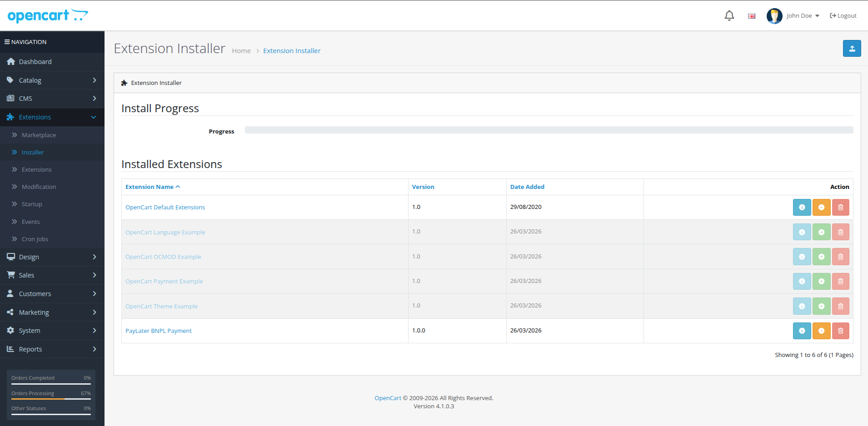Expand the Reports menu
This screenshot has height=426, width=868.
(x=52, y=349)
